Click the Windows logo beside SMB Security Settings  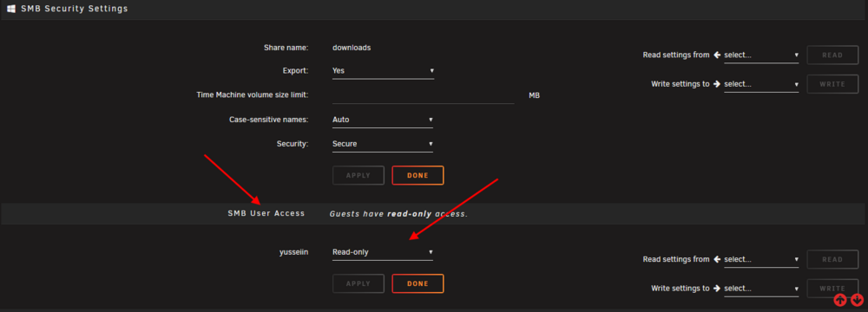pyautogui.click(x=11, y=9)
